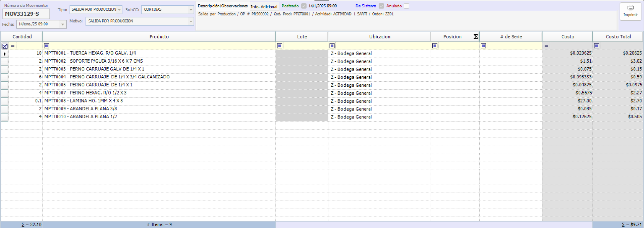Open the SubCC dropdown showing CORTINAS
This screenshot has width=644, height=228.
tap(191, 10)
